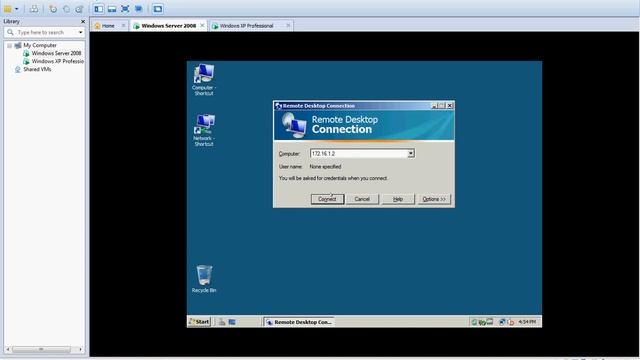Click the Show Desktop quick launch icon
Screen dimensions: 640x360
point(232,322)
